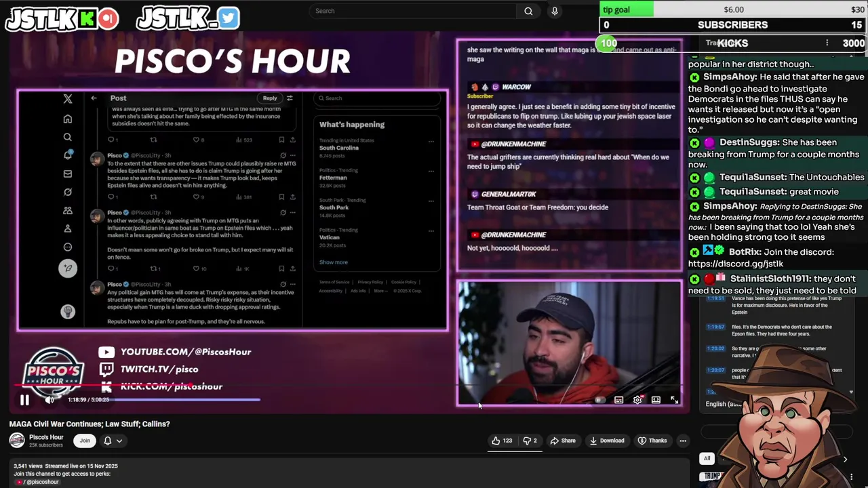This screenshot has height=488, width=868.
Task: Switch the player to theater mode
Action: coord(656,400)
